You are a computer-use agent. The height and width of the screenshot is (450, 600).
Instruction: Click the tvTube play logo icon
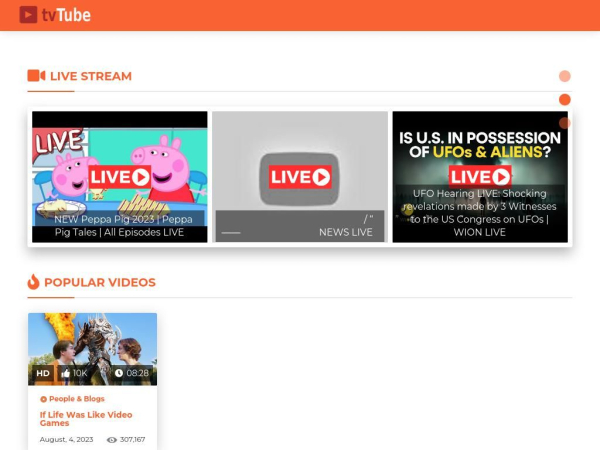pyautogui.click(x=28, y=15)
